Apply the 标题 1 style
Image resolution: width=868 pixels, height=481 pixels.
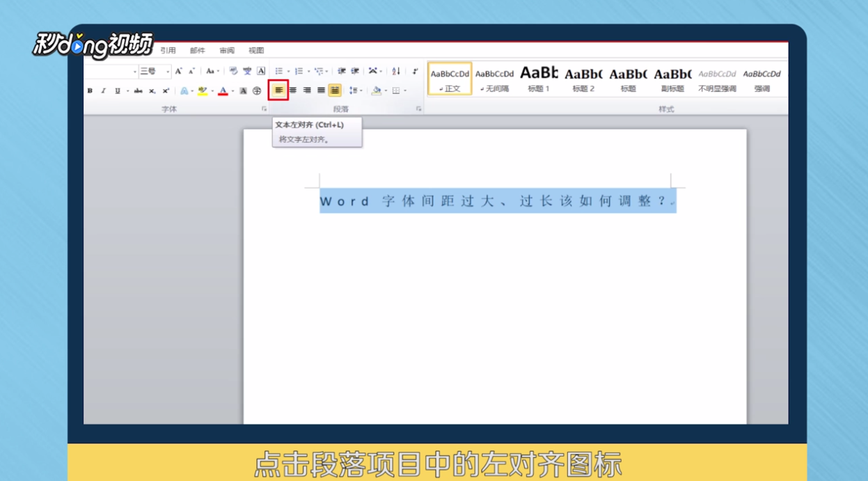[539, 79]
